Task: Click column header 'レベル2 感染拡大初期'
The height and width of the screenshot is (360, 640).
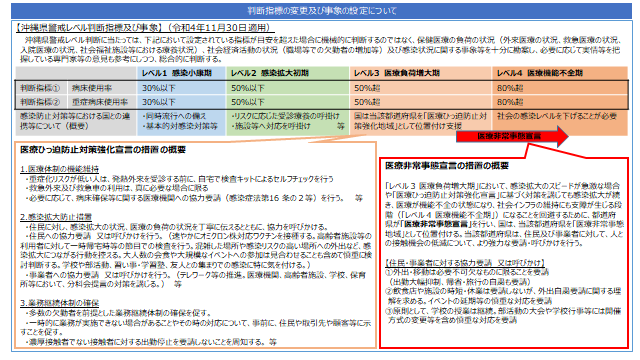Action: pyautogui.click(x=269, y=73)
